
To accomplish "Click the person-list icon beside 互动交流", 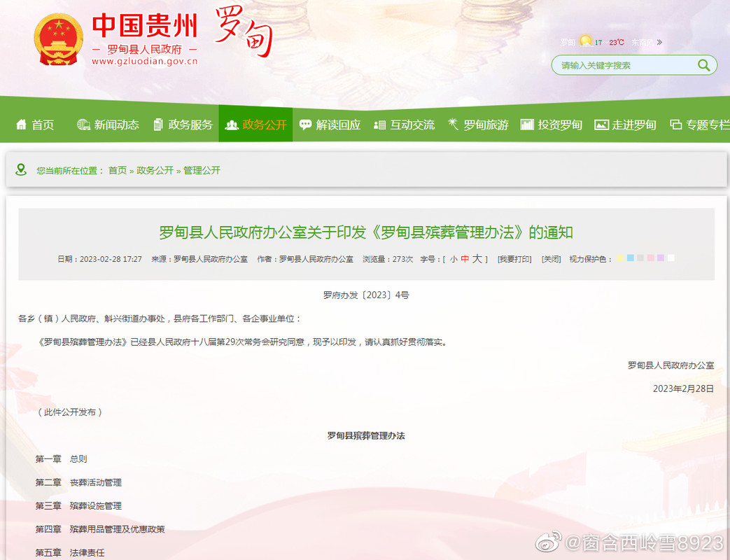I will (x=379, y=125).
